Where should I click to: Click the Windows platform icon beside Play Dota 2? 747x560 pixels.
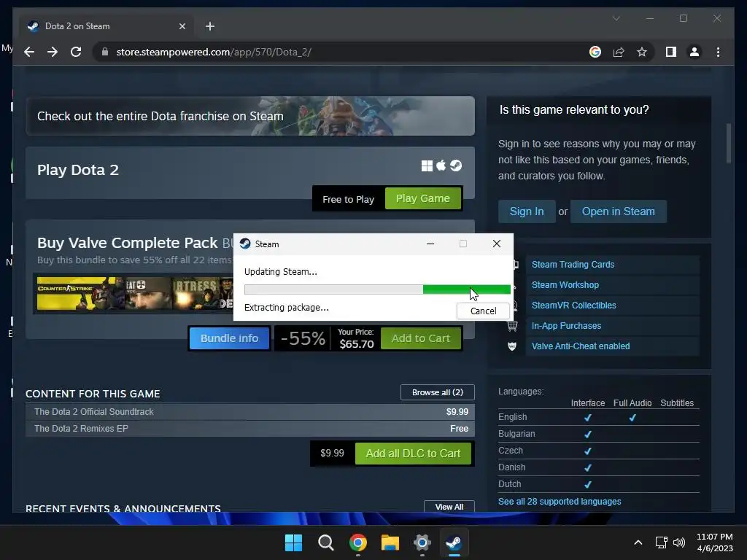coord(427,166)
